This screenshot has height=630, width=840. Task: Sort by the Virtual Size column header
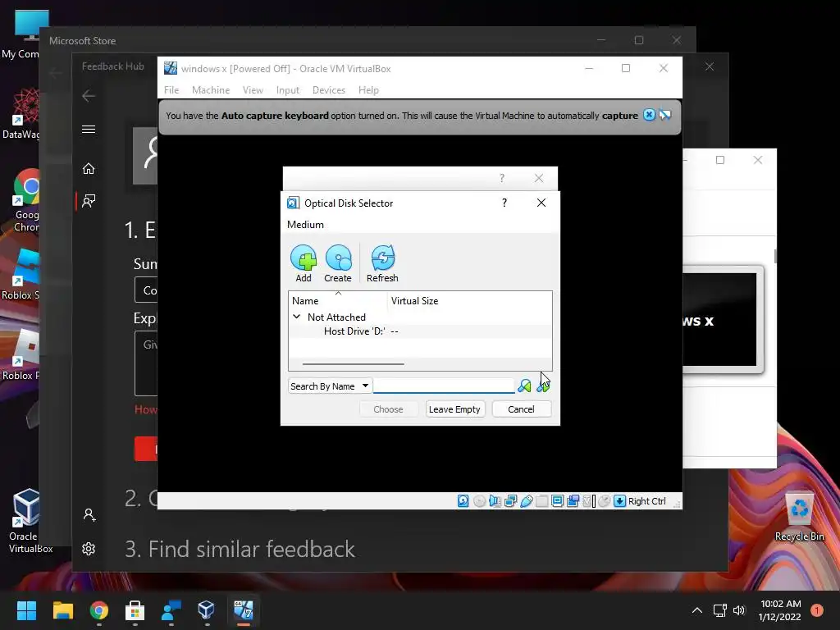(469, 300)
